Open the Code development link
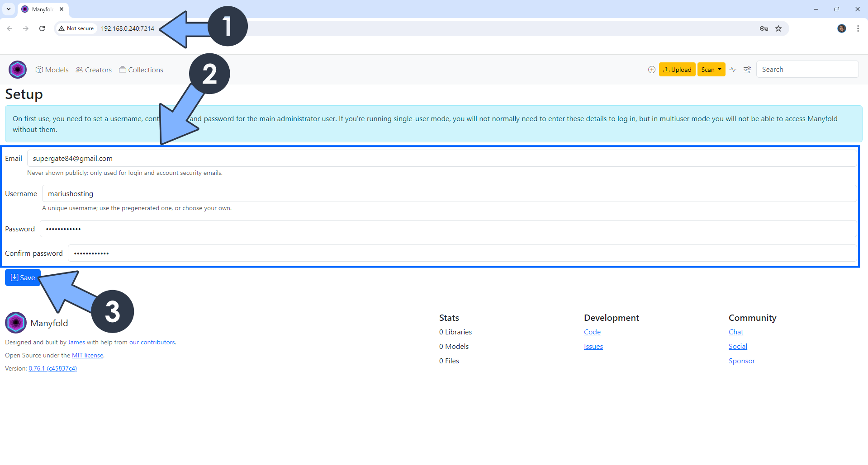Screen dimensions: 868x465 592,332
